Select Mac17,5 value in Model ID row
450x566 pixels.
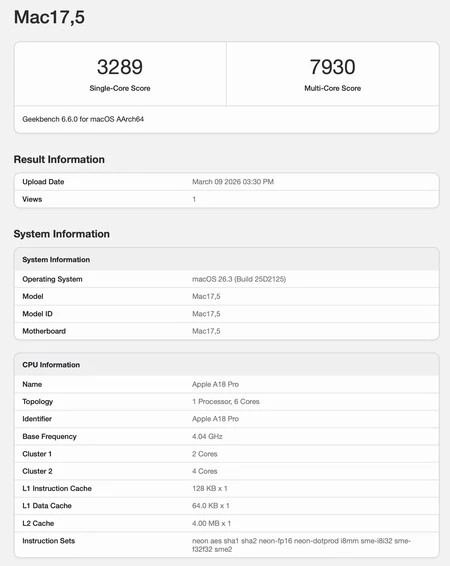[x=206, y=314]
